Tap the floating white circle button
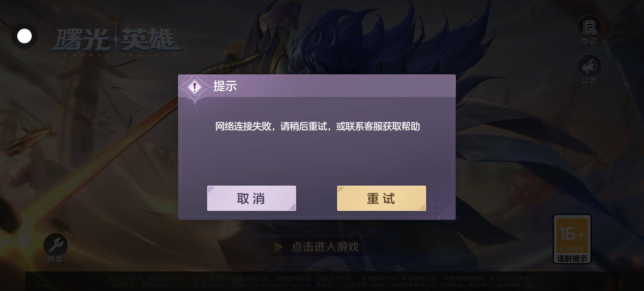 [x=25, y=36]
